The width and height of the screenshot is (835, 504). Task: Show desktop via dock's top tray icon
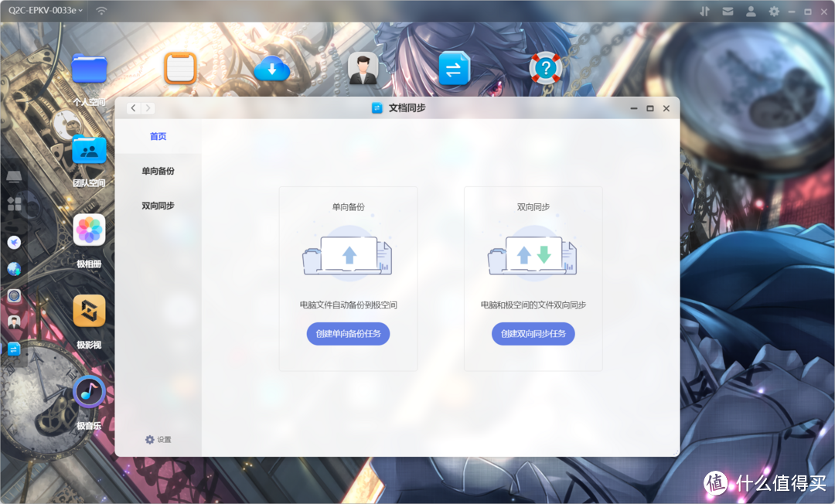tap(14, 177)
